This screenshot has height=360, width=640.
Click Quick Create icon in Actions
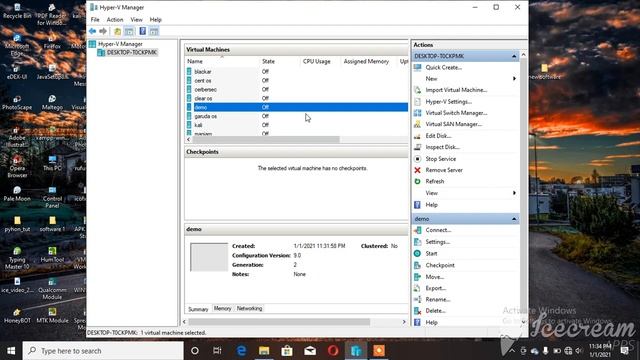tap(418, 67)
